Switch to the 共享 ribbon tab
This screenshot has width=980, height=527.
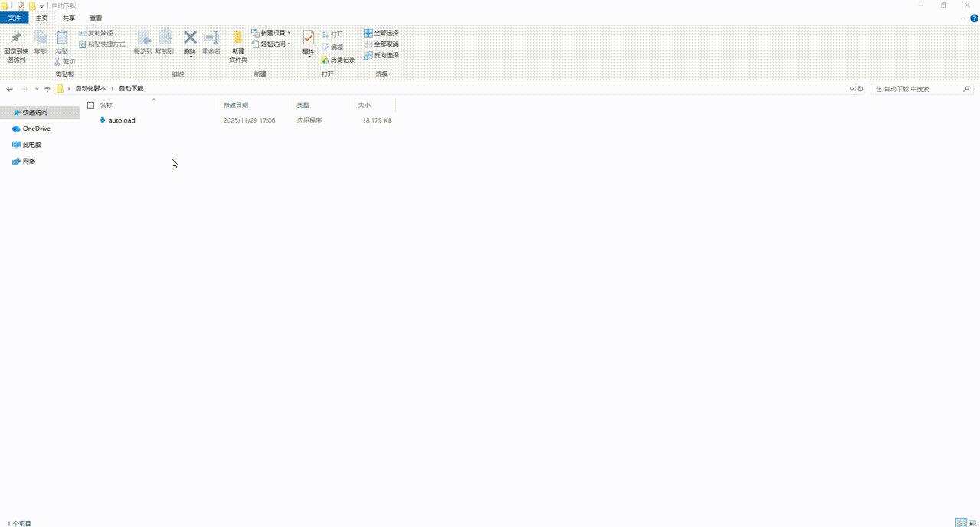(69, 18)
